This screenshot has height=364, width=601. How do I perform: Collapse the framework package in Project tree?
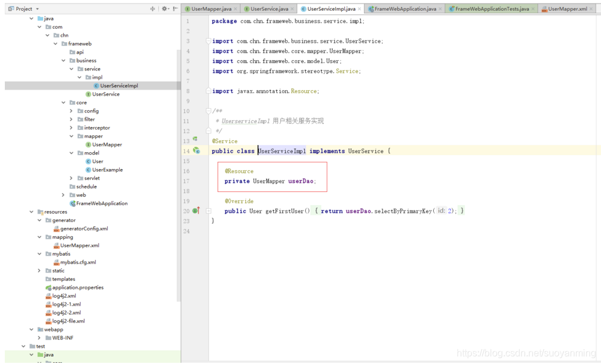pos(55,43)
